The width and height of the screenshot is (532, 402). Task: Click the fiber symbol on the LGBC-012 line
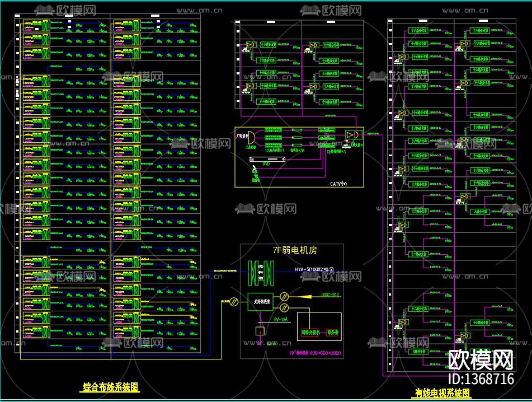[284, 296]
